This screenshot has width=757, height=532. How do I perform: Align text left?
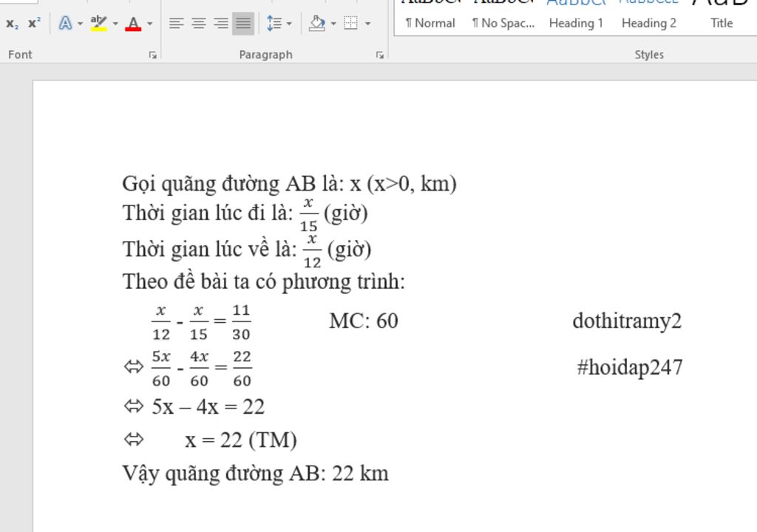(x=176, y=23)
